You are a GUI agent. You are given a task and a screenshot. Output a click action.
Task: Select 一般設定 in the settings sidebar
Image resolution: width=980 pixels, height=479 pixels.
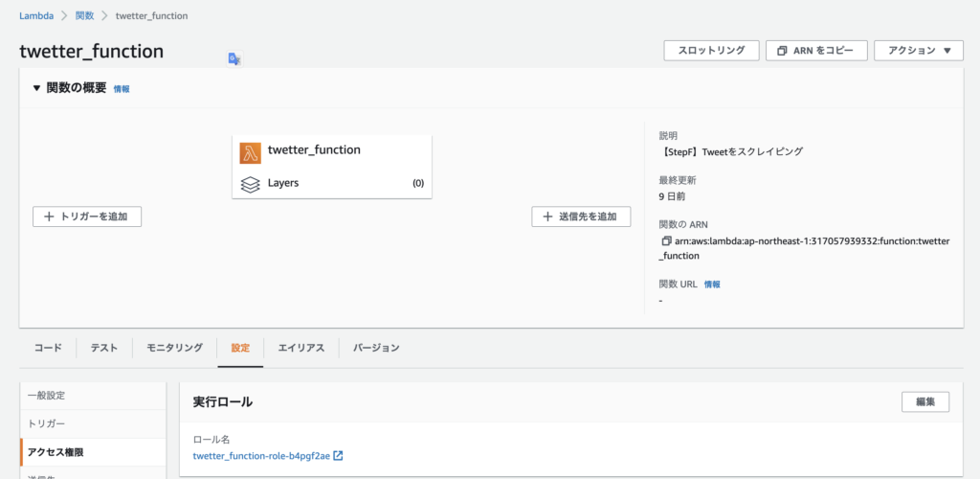click(93, 396)
